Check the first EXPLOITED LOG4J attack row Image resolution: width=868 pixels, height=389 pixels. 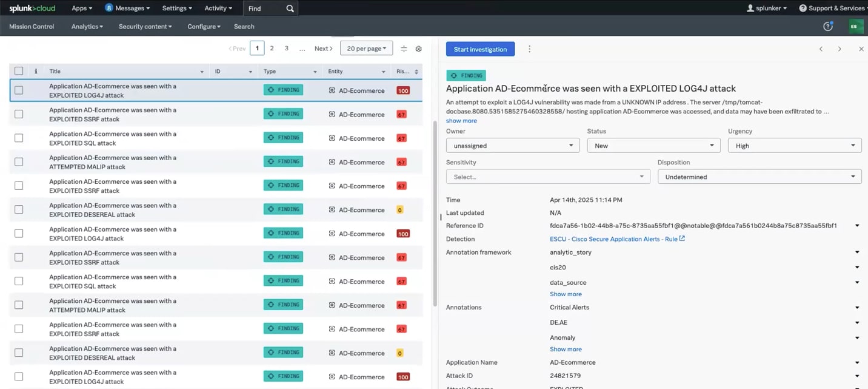coord(19,90)
